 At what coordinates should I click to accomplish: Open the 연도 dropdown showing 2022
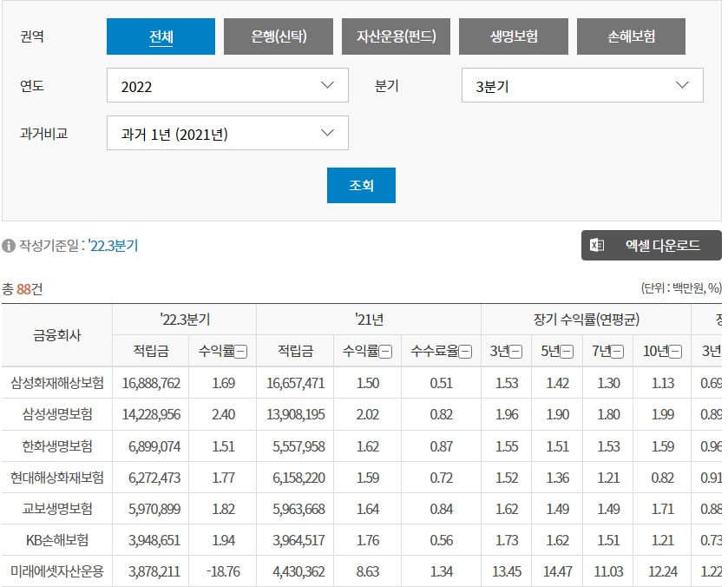point(227,85)
